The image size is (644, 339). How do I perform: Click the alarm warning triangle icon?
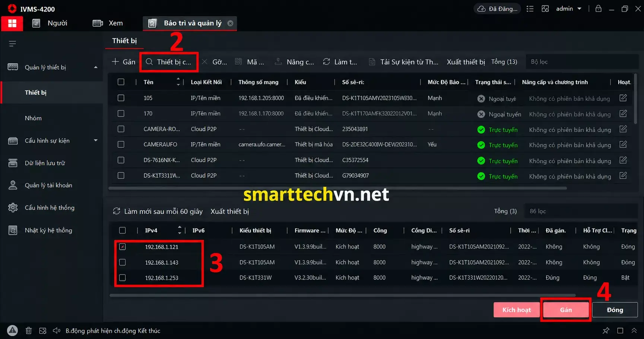pos(12,330)
